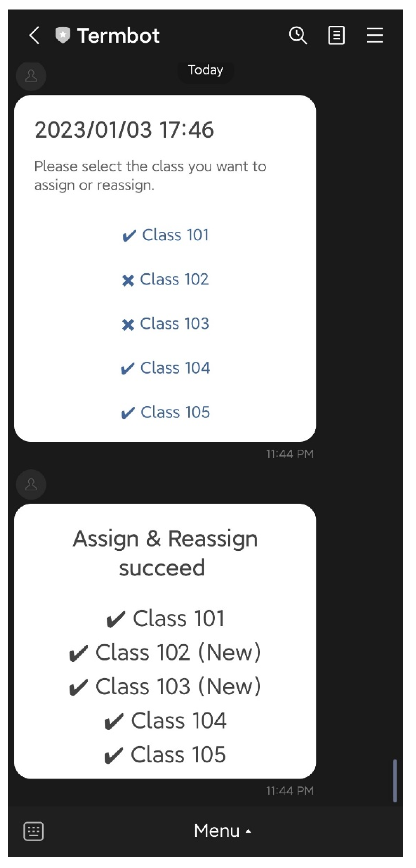The image size is (416, 868).
Task: Switch to keyboard input icon
Action: tap(33, 831)
